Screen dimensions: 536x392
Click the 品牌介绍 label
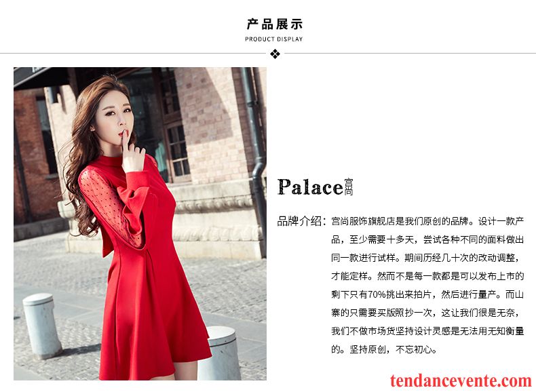(299, 222)
